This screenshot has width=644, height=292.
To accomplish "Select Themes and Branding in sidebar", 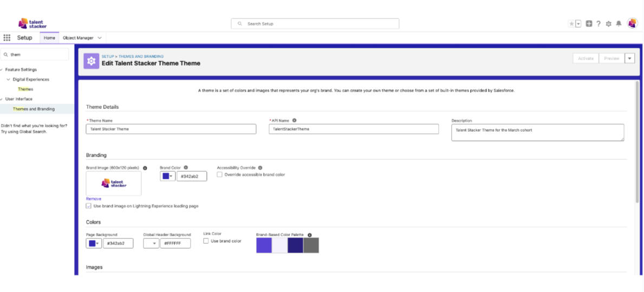I will pos(34,109).
